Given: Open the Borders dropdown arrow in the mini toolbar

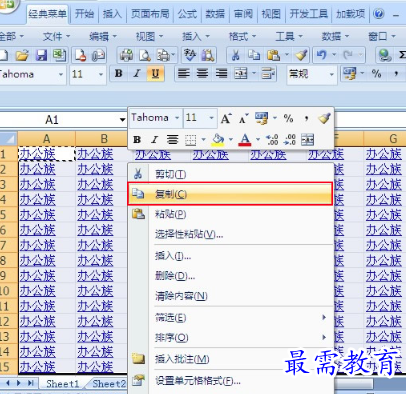Looking at the screenshot, I should 203,140.
